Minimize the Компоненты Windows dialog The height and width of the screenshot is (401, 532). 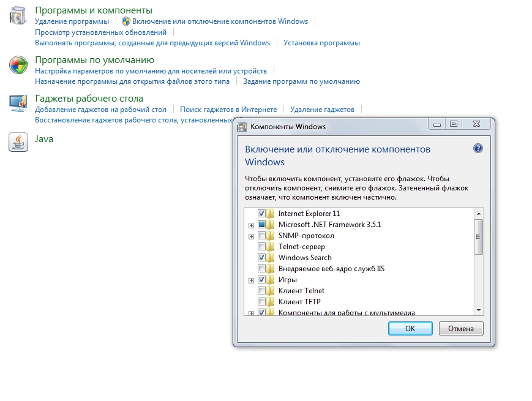click(x=437, y=124)
